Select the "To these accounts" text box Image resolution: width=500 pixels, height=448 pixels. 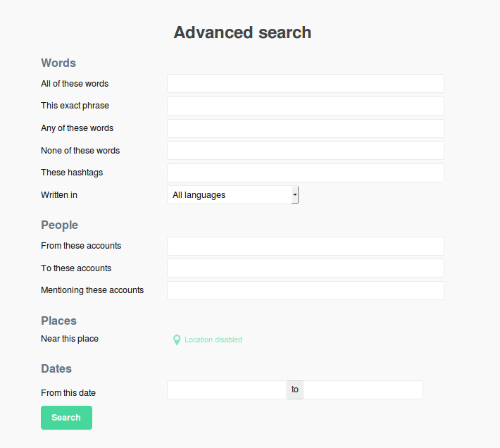click(305, 268)
